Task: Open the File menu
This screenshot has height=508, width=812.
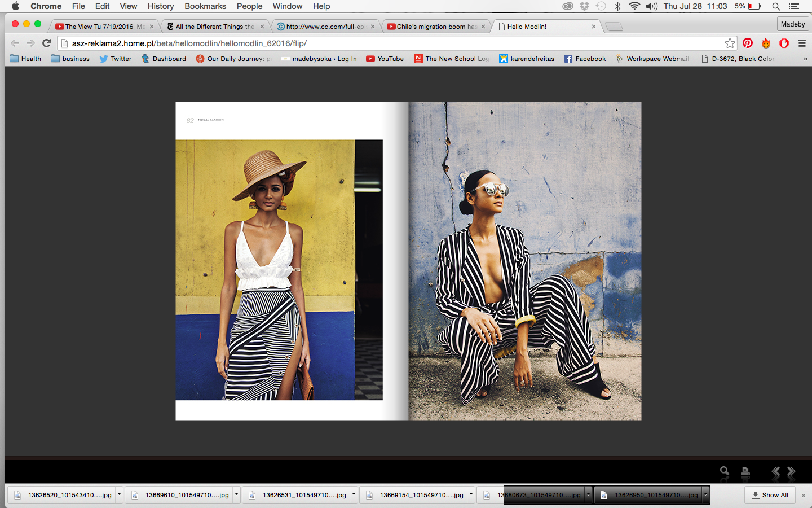Action: (x=78, y=6)
